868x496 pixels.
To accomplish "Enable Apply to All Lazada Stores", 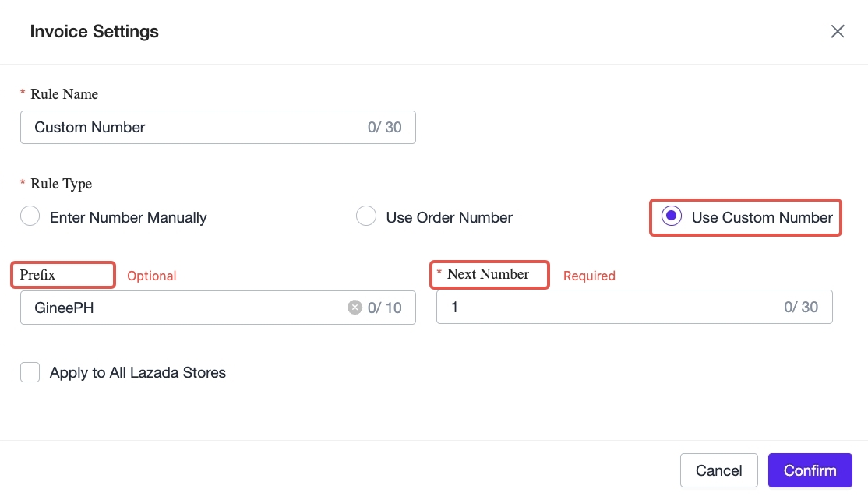I will [x=30, y=372].
